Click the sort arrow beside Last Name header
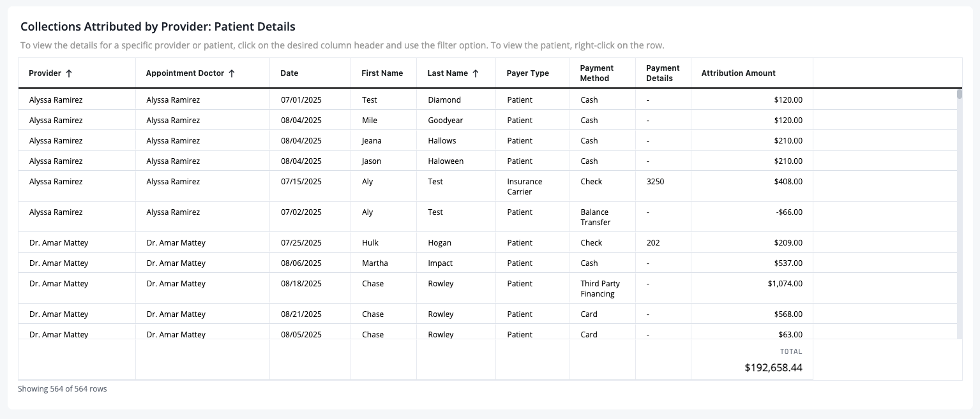Screen dimensions: 980x419 click(x=476, y=73)
